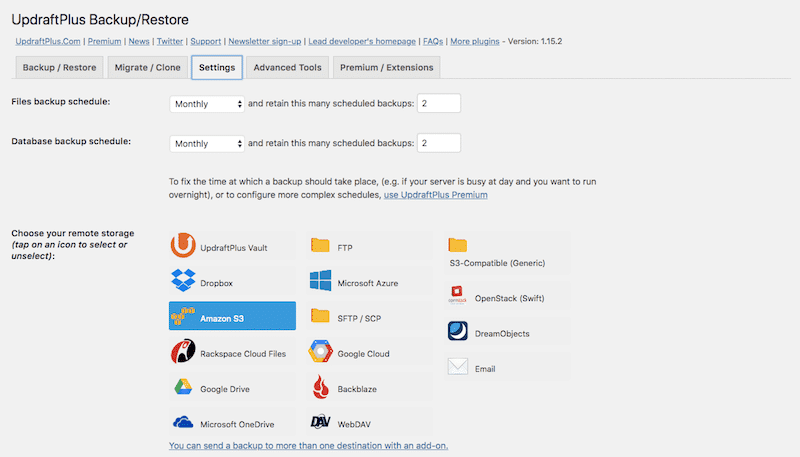Click the DreamObjects text label

click(x=502, y=334)
